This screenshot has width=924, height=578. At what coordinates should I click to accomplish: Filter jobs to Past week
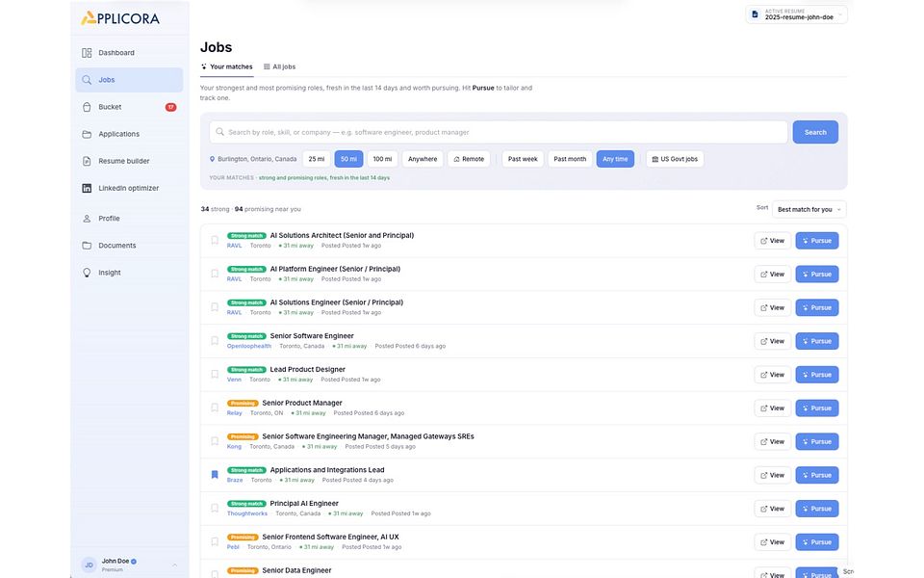(x=523, y=159)
